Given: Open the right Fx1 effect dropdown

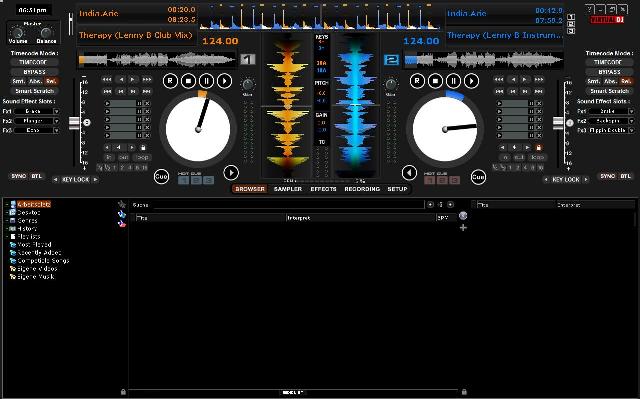Looking at the screenshot, I should tap(631, 111).
